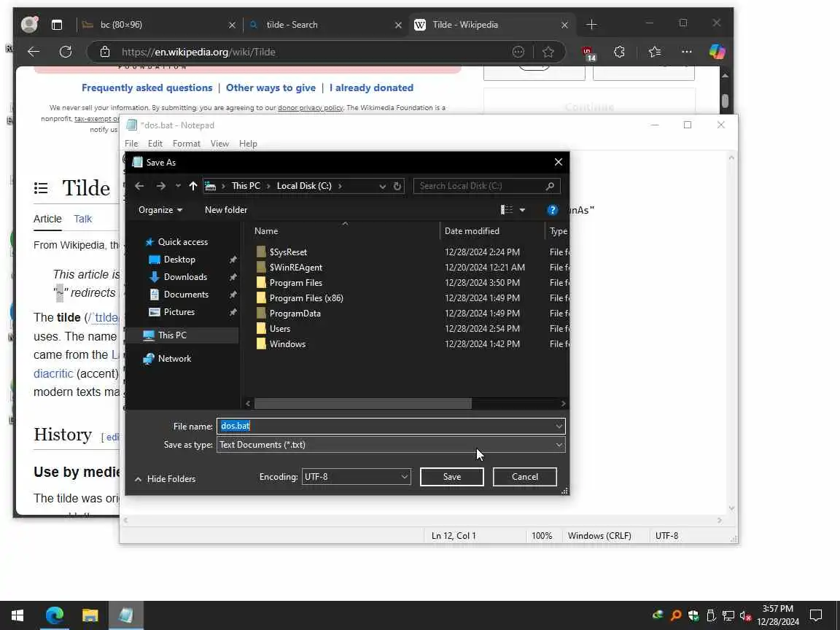840x630 pixels.
Task: Select Documents in navigation pane
Action: coord(186,295)
